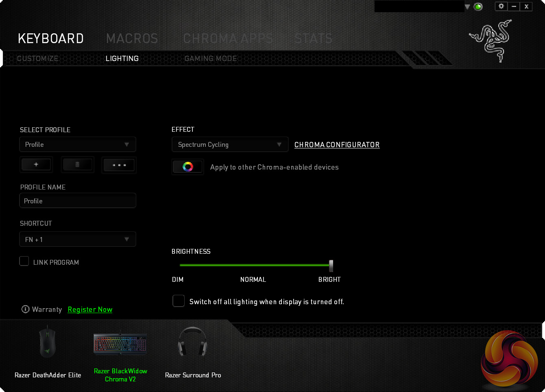
Task: Switch to the Customize subtab
Action: point(37,59)
